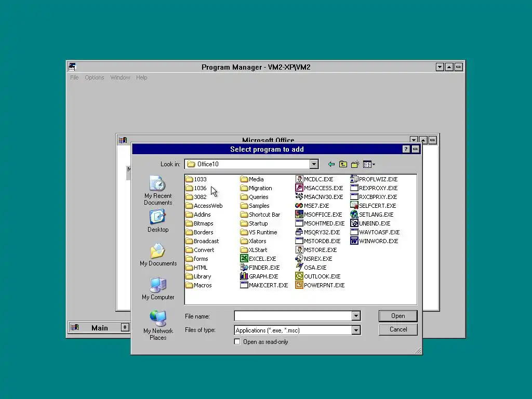Select the Library folder

coord(198,276)
